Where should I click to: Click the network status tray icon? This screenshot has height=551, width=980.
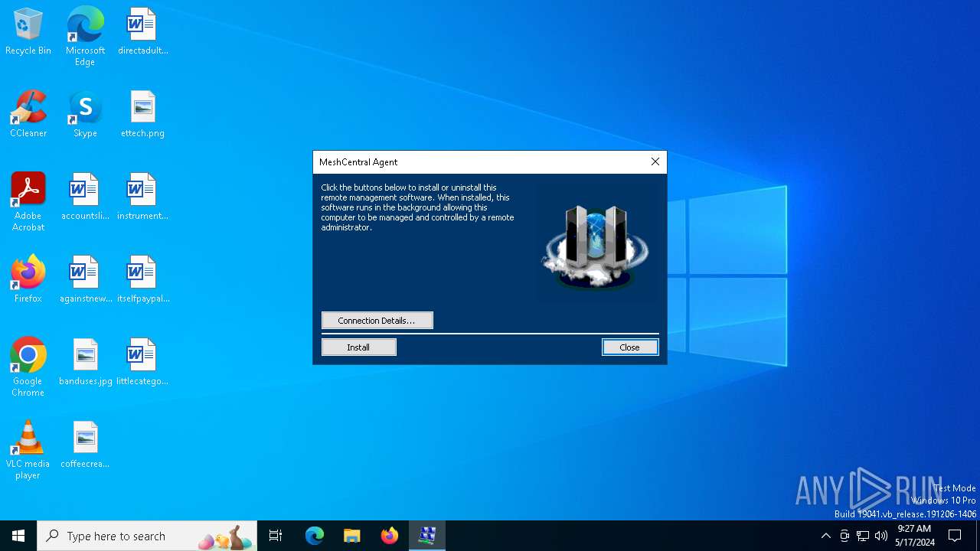click(863, 536)
